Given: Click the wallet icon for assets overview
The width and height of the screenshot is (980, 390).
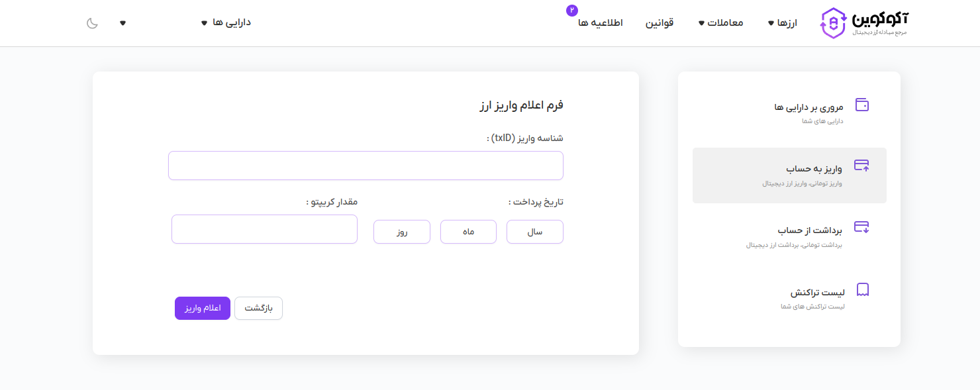Looking at the screenshot, I should tap(861, 105).
